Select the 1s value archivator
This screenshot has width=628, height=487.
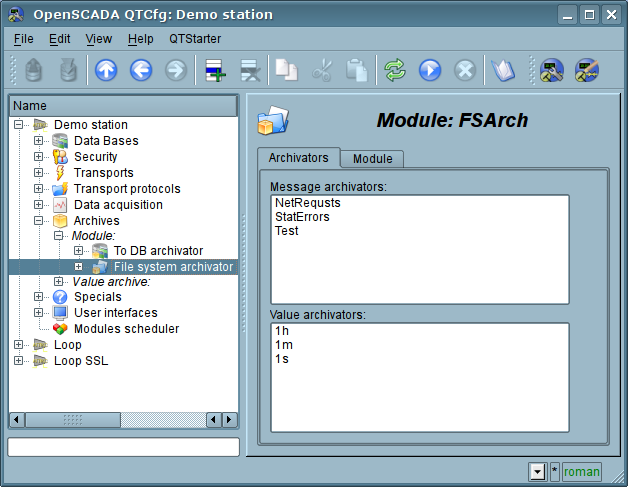282,359
